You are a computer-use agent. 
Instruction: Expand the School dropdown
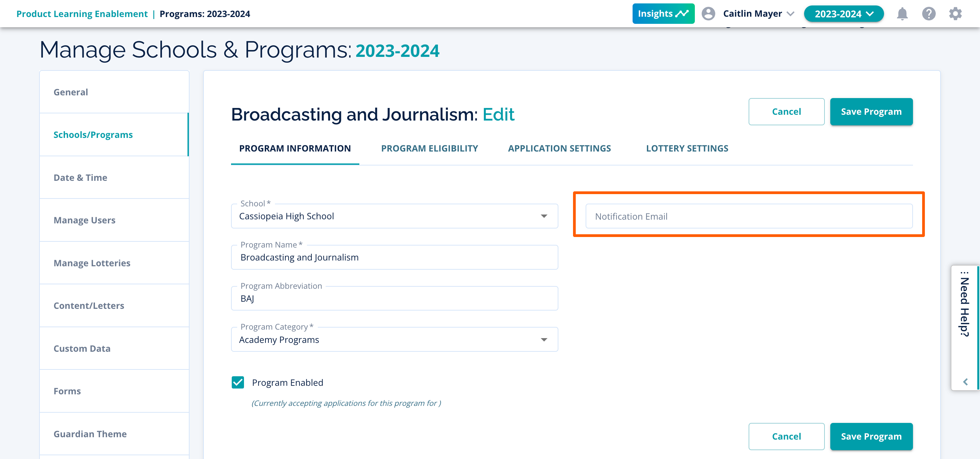point(544,216)
